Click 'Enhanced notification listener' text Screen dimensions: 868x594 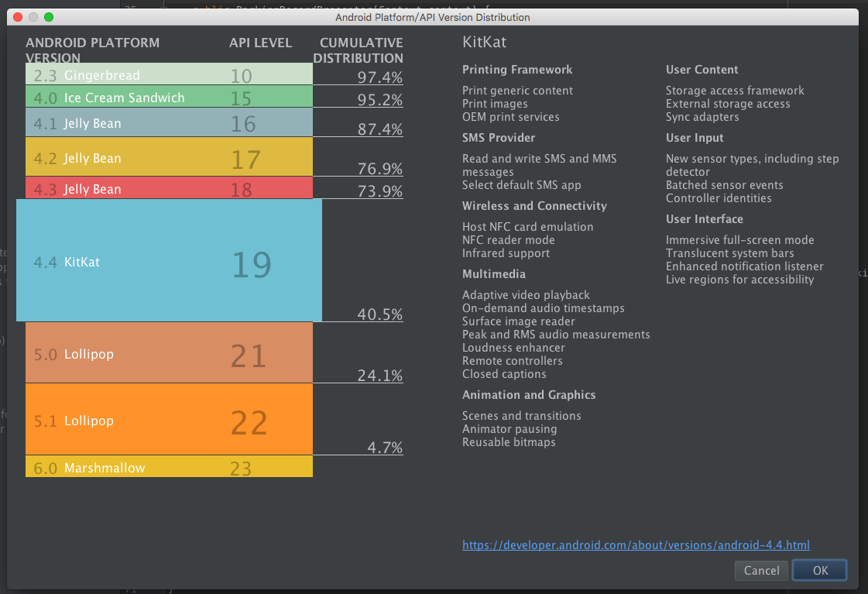coord(745,266)
